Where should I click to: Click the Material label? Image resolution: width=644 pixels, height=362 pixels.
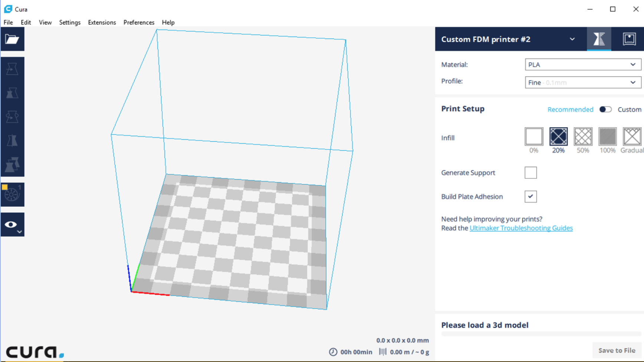455,65
